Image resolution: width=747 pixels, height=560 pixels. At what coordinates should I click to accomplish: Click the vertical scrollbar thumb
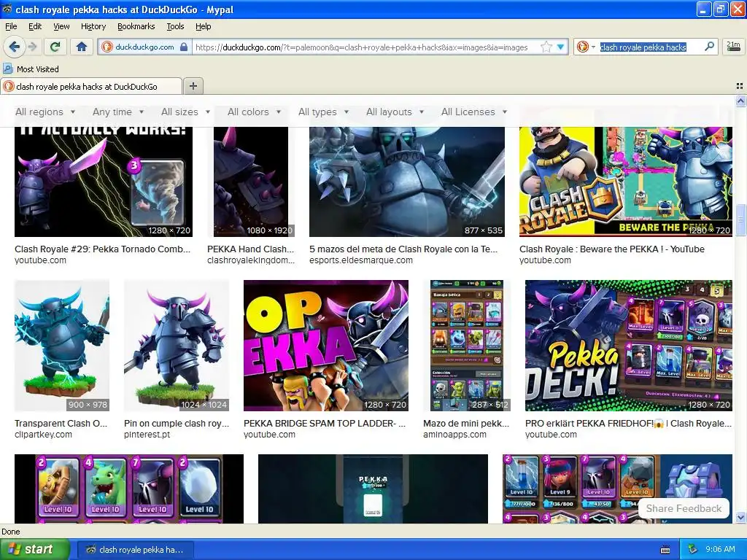coord(740,219)
